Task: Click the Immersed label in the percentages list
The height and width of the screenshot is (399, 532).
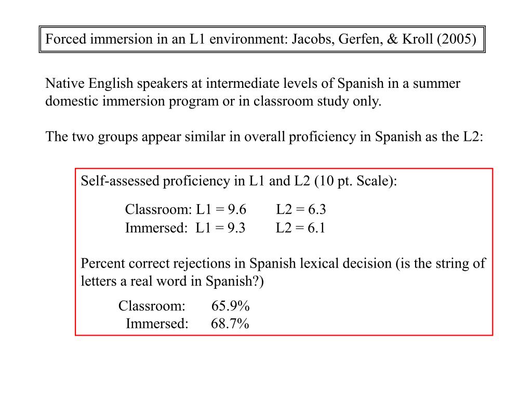Action: pos(157,324)
